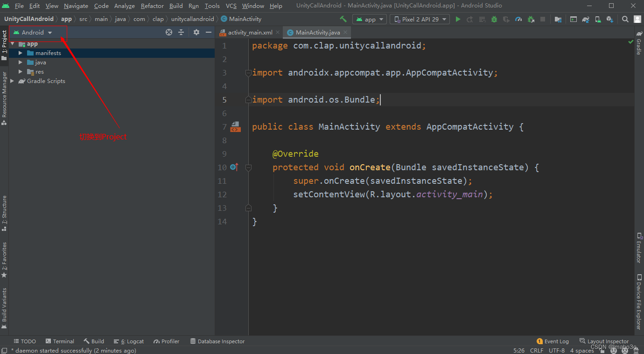Hide the Project panel with minus icon

[209, 32]
